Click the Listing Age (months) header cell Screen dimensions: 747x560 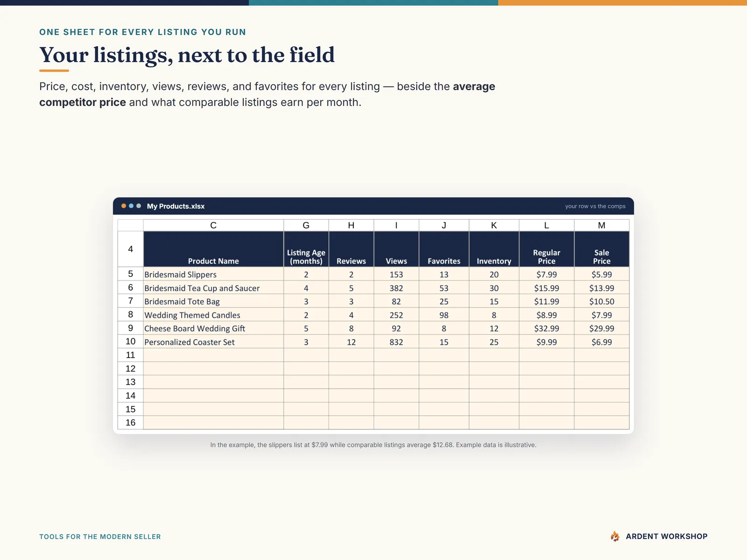(x=306, y=249)
